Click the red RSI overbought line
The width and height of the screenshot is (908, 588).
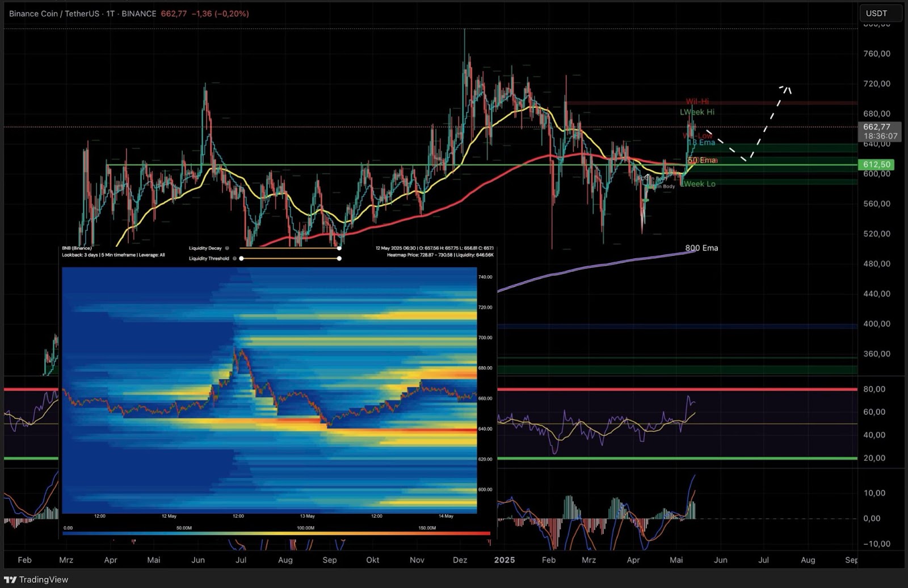[677, 389]
